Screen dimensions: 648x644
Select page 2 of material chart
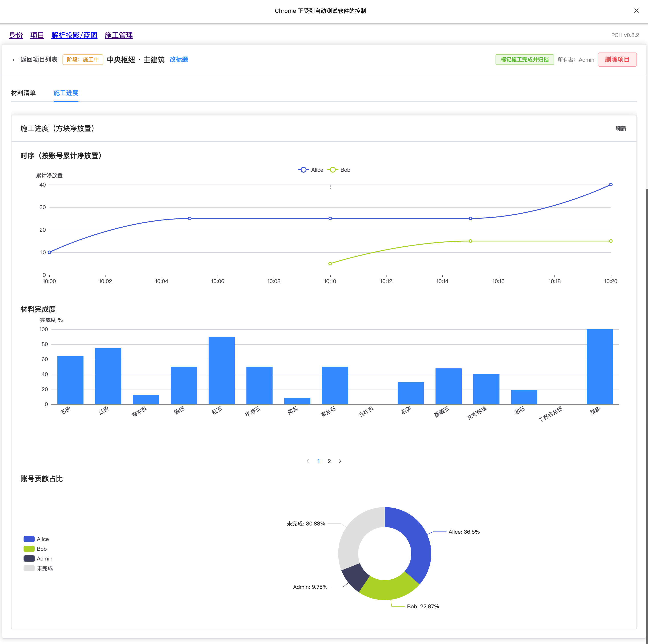pos(329,461)
